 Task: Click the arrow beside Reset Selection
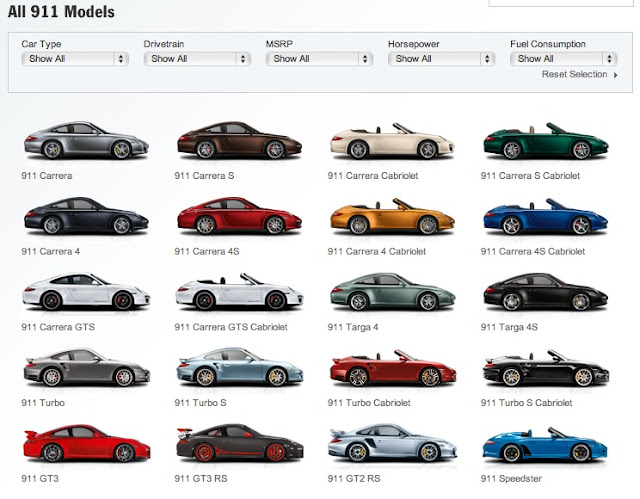(x=616, y=75)
